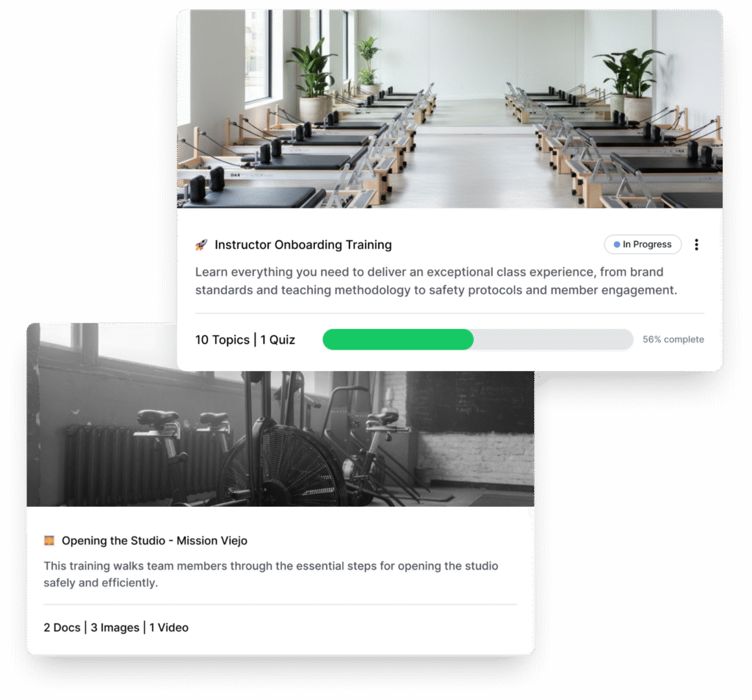The width and height of the screenshot is (752, 700).
Task: Open the three-dot menu on Instructor Onboarding card
Action: click(x=696, y=245)
